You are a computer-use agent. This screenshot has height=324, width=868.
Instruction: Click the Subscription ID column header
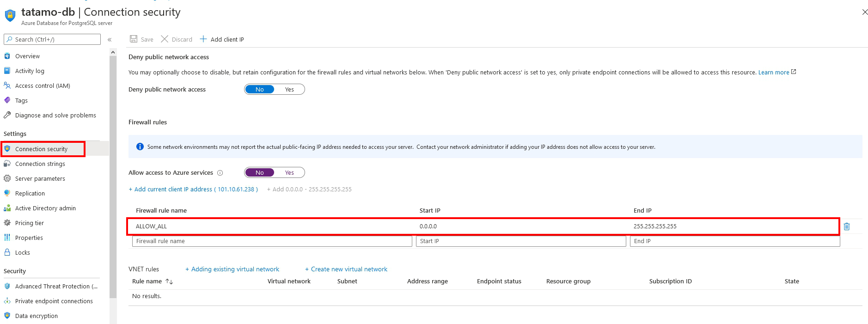pos(670,281)
